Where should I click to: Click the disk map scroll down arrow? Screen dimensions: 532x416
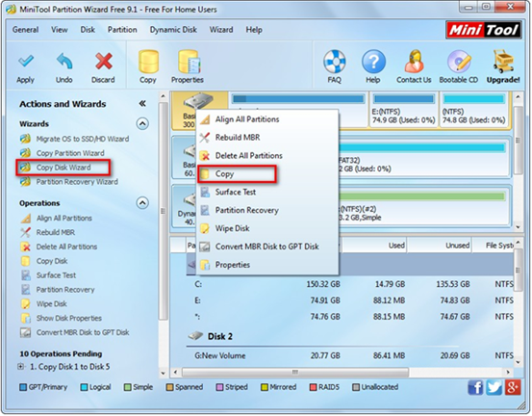pos(518,227)
